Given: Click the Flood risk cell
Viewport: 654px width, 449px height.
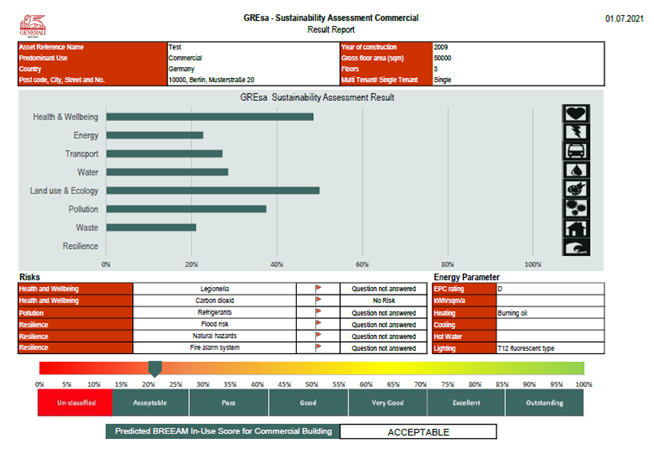Looking at the screenshot, I should 214,324.
